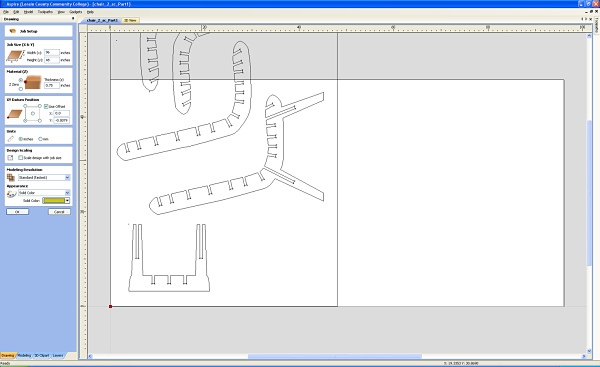
Task: Switch to the Drawing tab at bottom
Action: (x=8, y=356)
